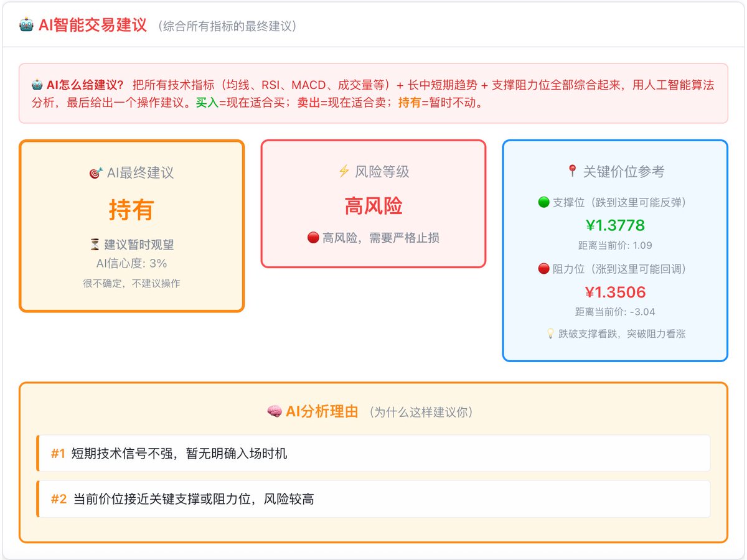This screenshot has width=747, height=560.
Task: Click the lightning icon beside 风险等级
Action: (344, 171)
